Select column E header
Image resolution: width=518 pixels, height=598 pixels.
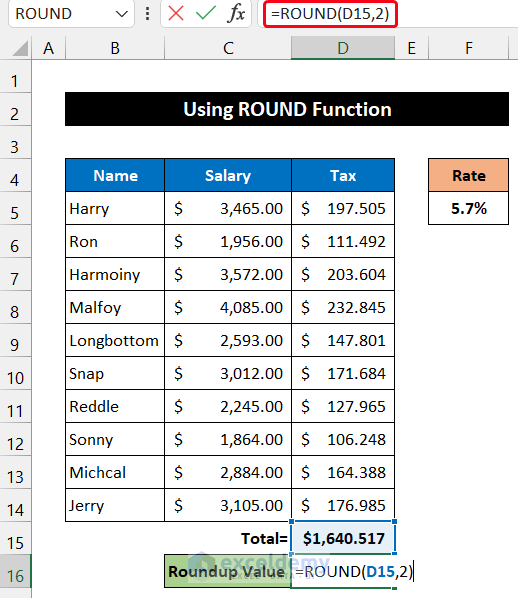(x=411, y=48)
